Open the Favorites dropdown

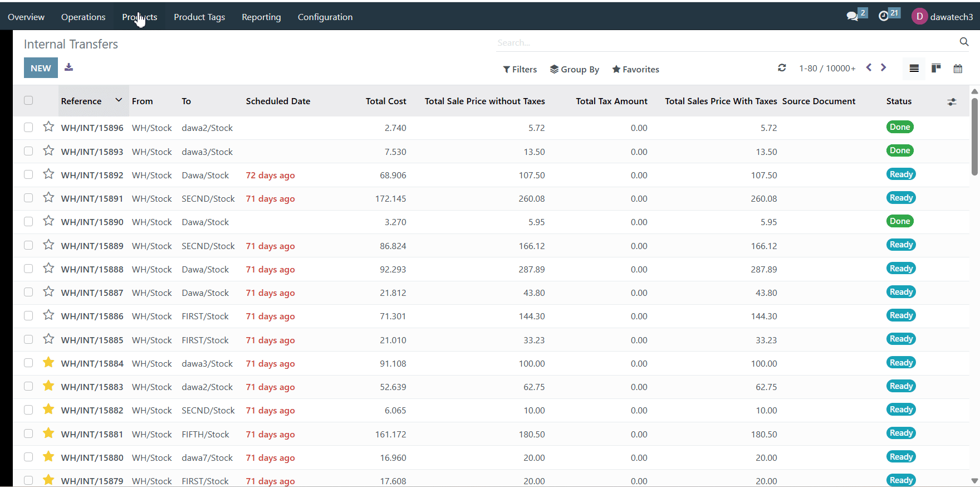[x=635, y=69]
